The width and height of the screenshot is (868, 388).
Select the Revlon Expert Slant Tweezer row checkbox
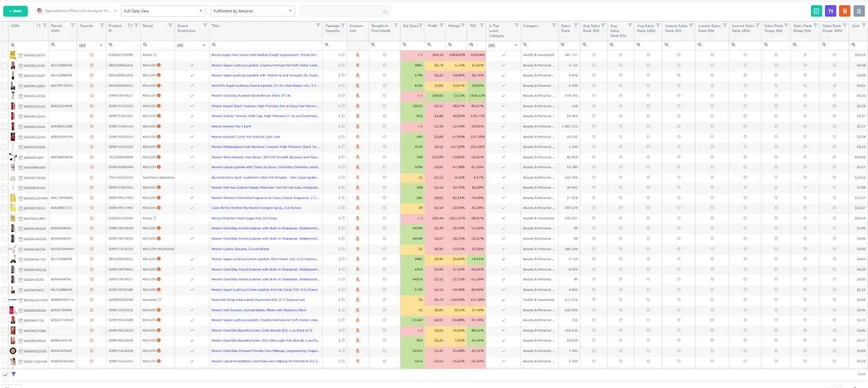pos(5,105)
